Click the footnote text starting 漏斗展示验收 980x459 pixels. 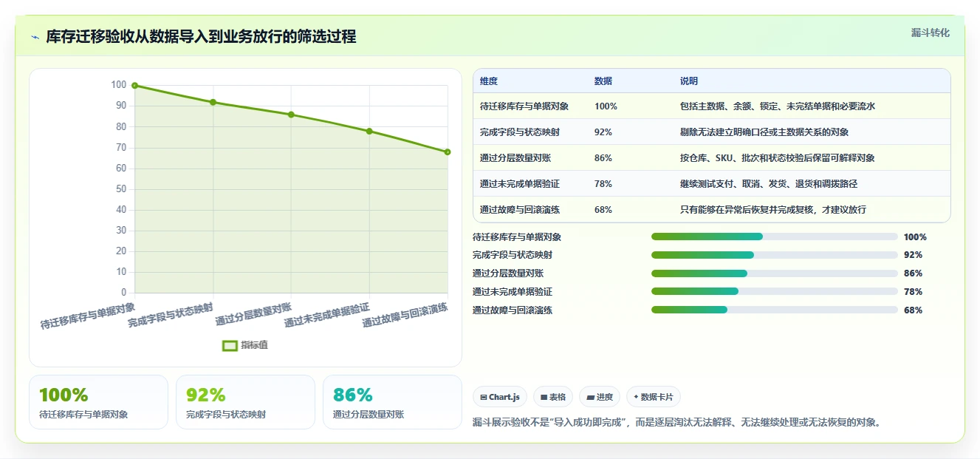676,423
